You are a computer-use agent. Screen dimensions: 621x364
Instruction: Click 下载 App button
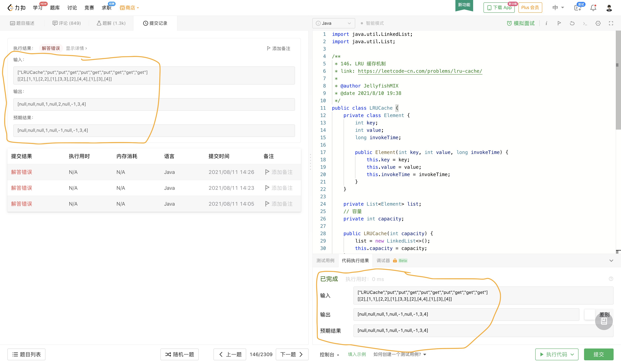pos(499,8)
